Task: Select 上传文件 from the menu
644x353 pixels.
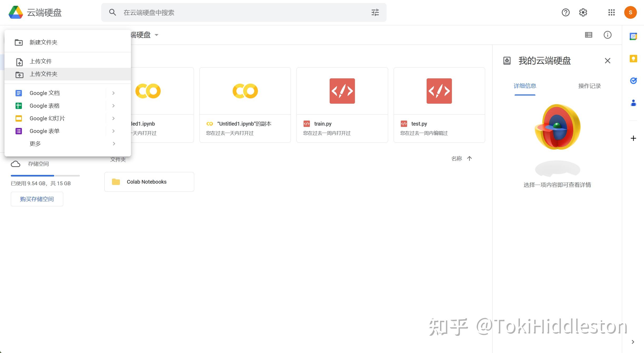Action: 41,61
